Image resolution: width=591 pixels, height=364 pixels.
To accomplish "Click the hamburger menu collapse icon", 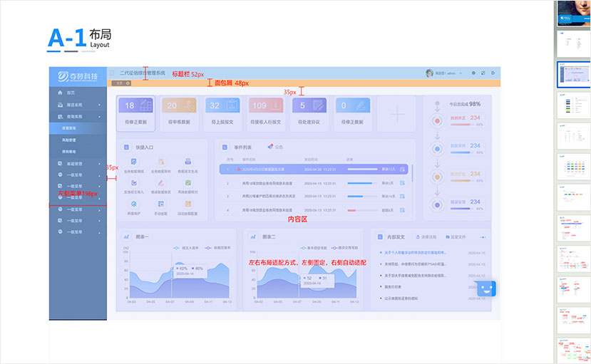I will tap(111, 73).
